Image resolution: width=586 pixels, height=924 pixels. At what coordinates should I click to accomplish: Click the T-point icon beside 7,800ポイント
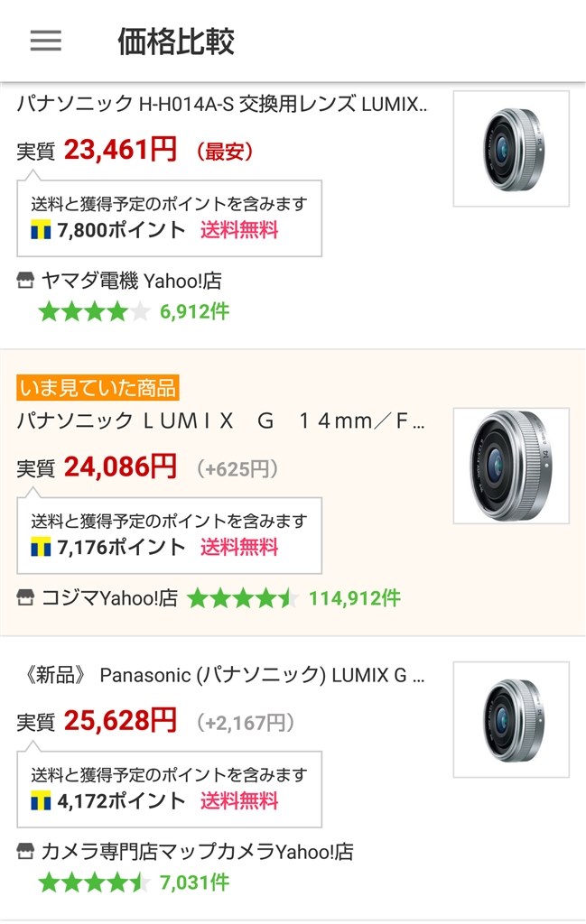pos(41,230)
